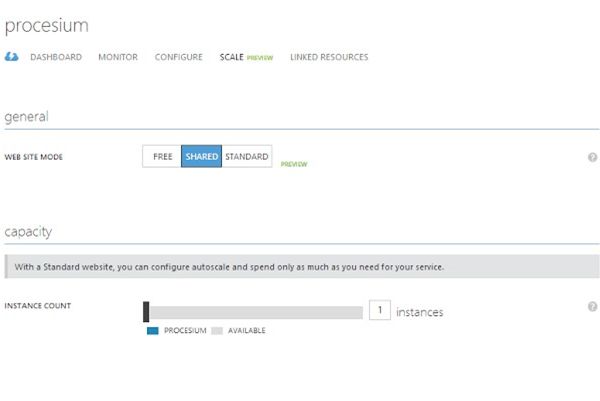Click the 'capacity' section heading

coord(28,232)
